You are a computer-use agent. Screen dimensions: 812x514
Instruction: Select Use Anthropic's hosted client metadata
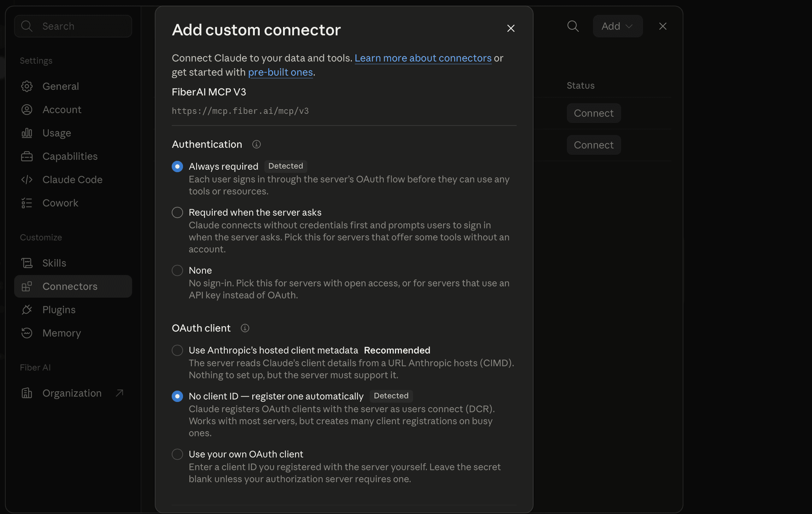177,350
